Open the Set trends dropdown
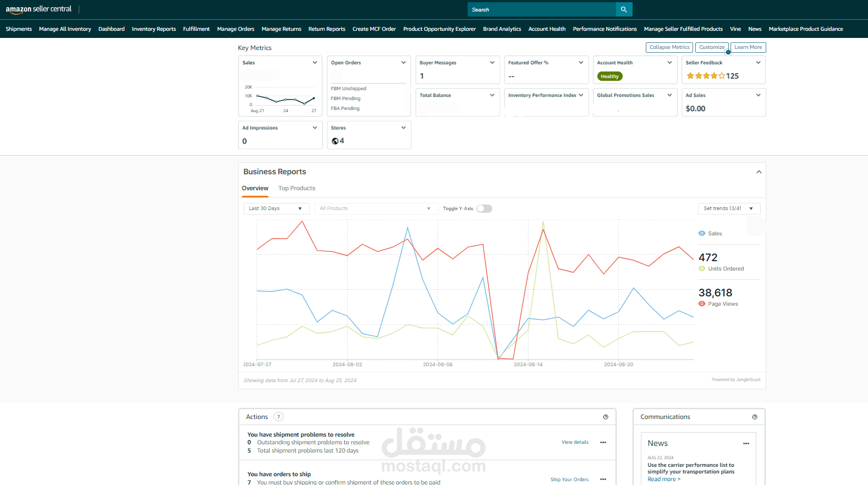Image resolution: width=868 pixels, height=485 pixels. click(x=728, y=208)
